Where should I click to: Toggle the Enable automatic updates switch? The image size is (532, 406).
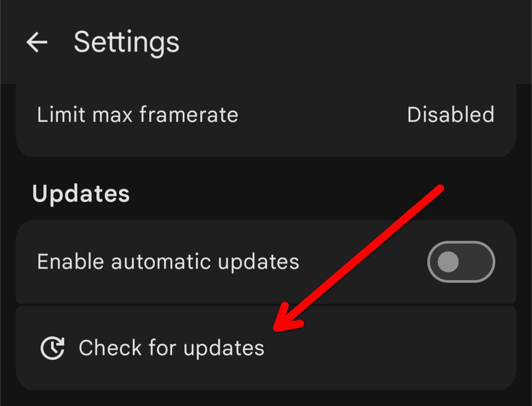(461, 262)
